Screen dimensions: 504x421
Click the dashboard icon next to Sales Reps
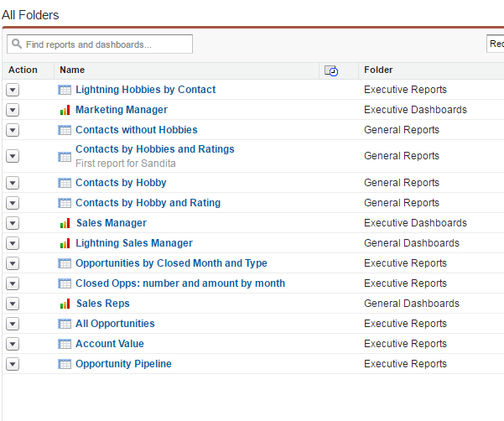(x=65, y=304)
